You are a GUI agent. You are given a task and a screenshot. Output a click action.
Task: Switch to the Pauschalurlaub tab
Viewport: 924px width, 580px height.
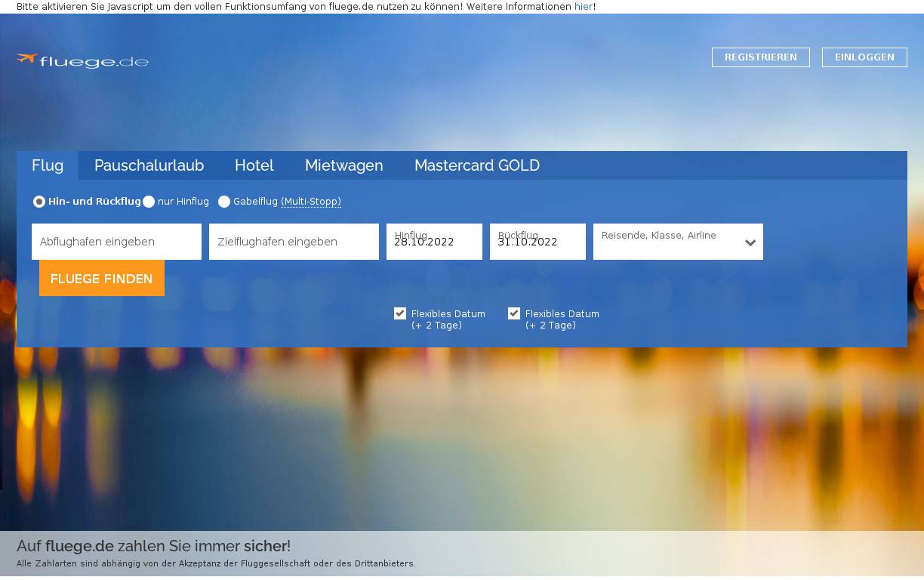[149, 165]
